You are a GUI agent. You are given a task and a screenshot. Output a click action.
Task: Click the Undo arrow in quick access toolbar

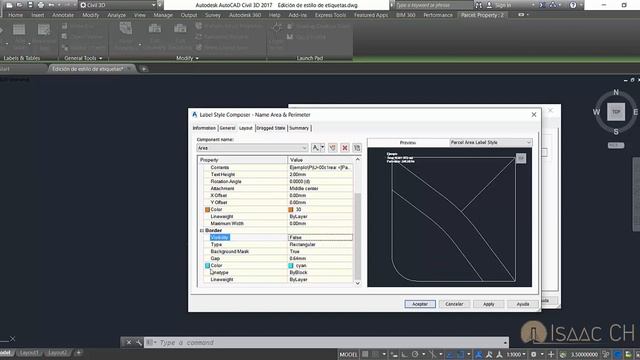click(51, 5)
